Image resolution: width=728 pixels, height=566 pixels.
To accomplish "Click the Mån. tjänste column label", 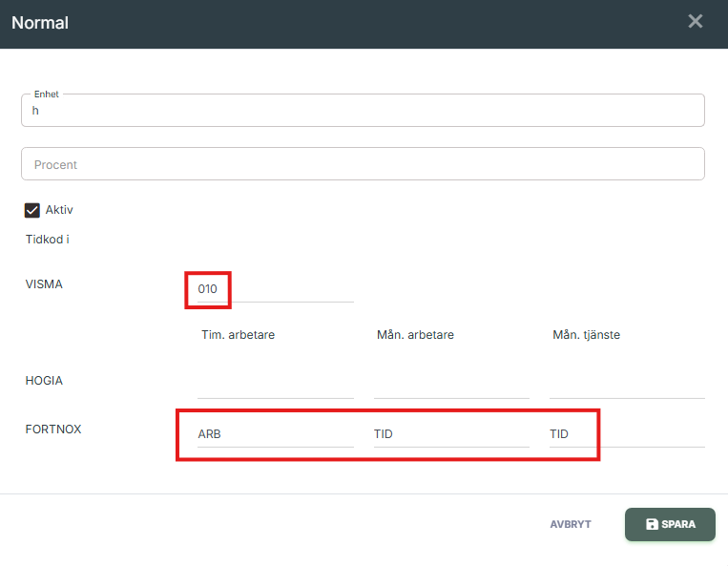I will (586, 335).
